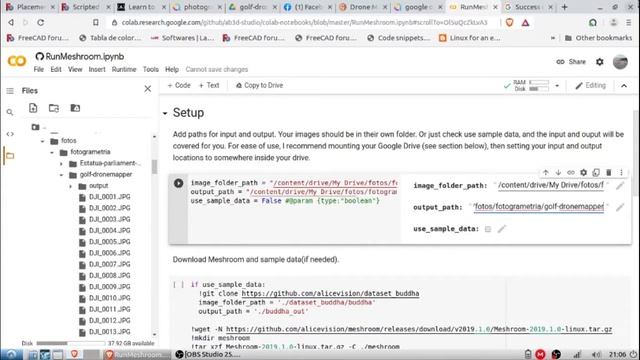Click the Files panel vertical scrollbar
This screenshot has width=640, height=360.
click(154, 166)
